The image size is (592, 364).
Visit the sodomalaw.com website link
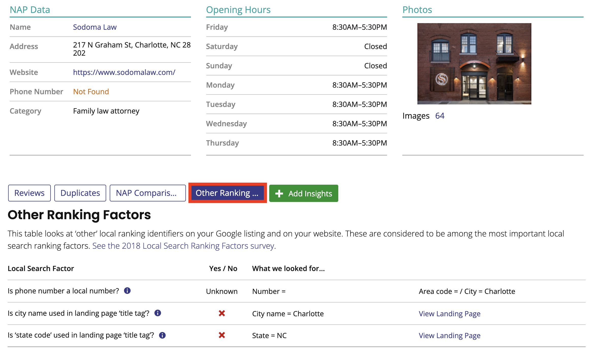[x=124, y=72]
